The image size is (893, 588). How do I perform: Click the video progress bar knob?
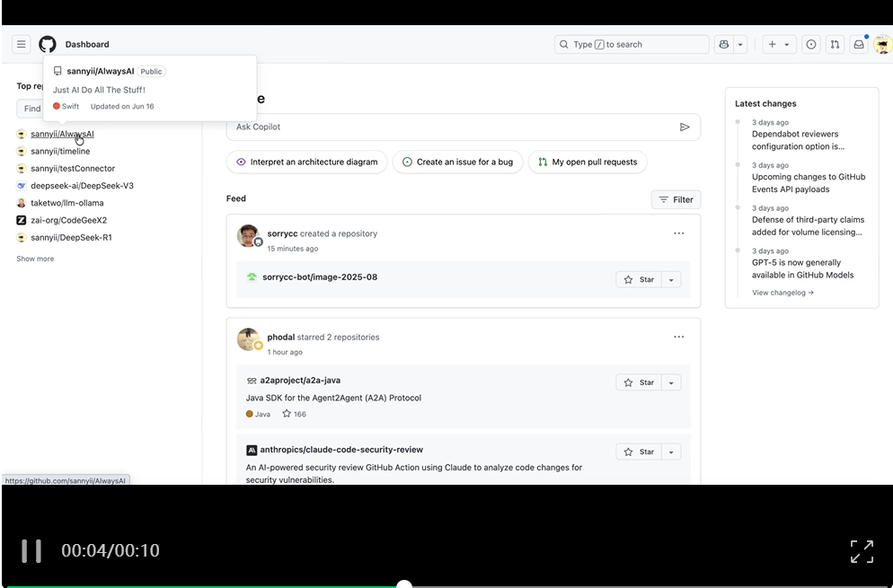tap(403, 584)
